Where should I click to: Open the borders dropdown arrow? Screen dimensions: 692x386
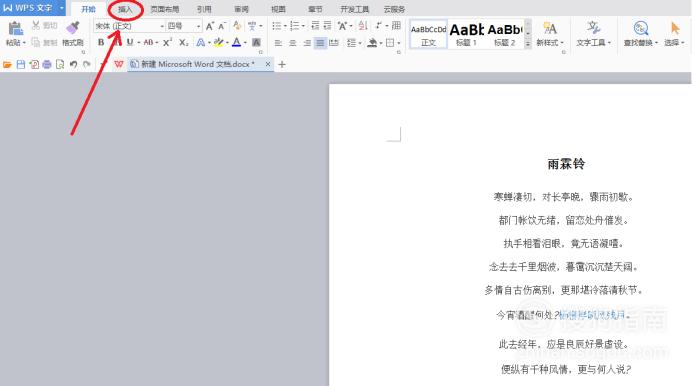click(399, 43)
